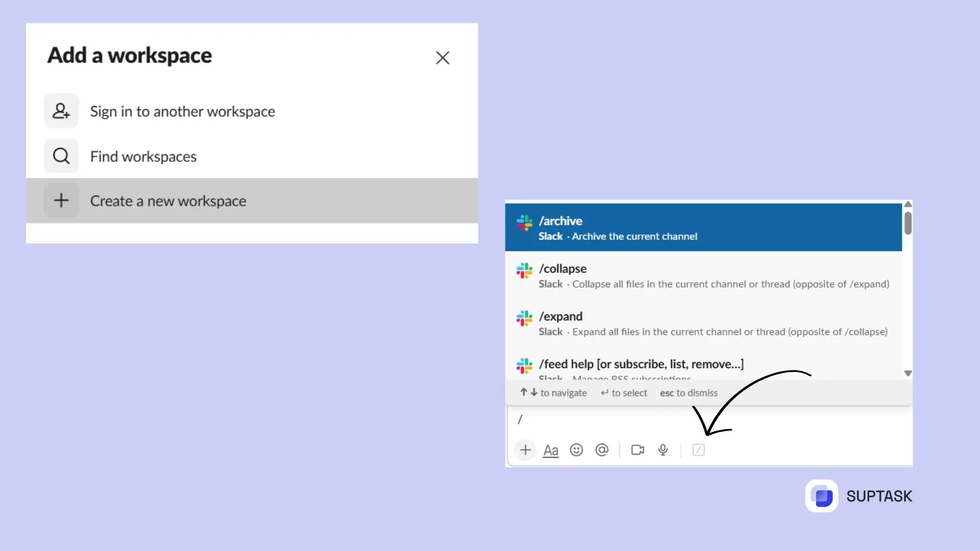Image resolution: width=980 pixels, height=551 pixels.
Task: Select Sign in to another workspace
Action: coord(252,111)
